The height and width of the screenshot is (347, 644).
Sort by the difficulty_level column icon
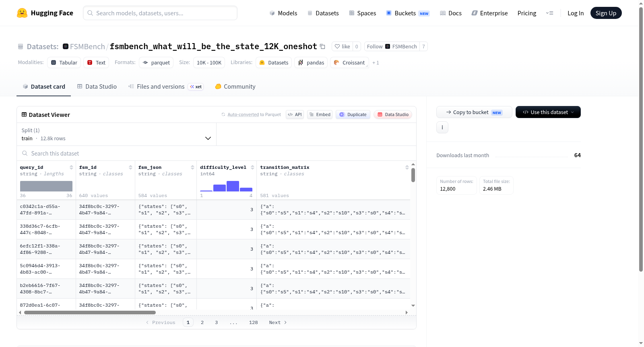click(252, 167)
